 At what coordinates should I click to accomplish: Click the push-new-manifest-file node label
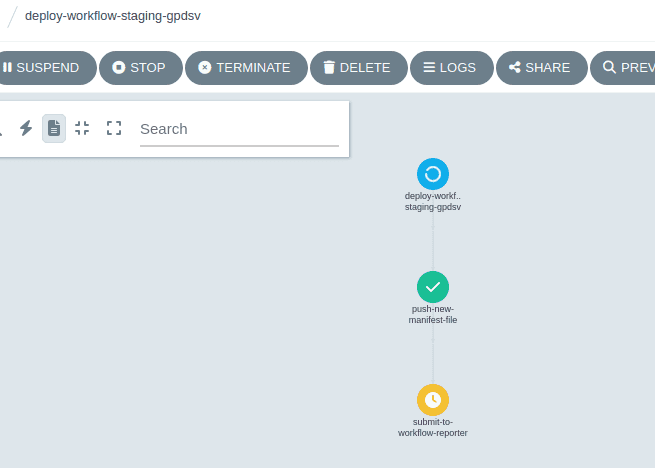click(x=433, y=315)
